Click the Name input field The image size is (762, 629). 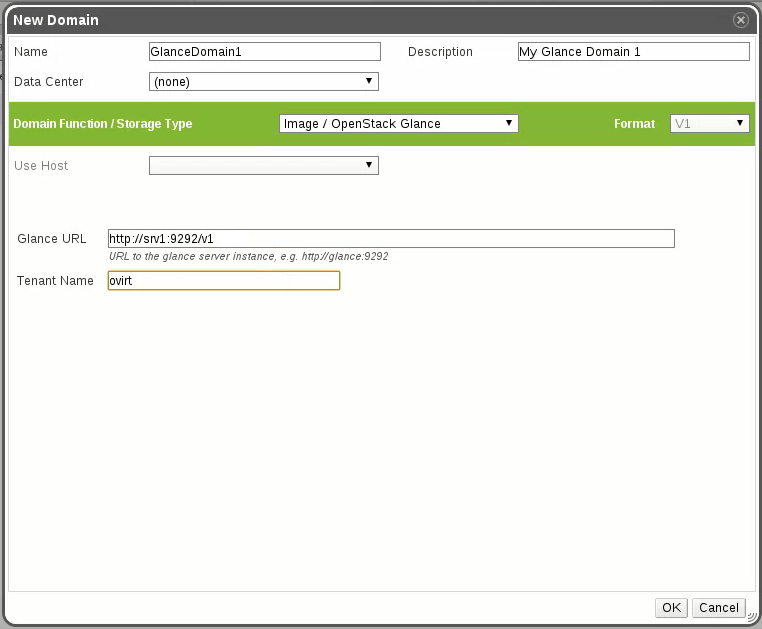[x=264, y=52]
